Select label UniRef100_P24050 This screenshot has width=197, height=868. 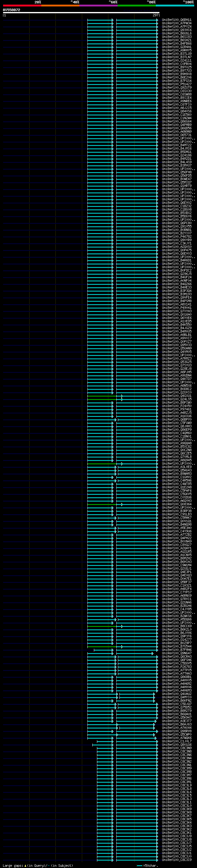177,406
